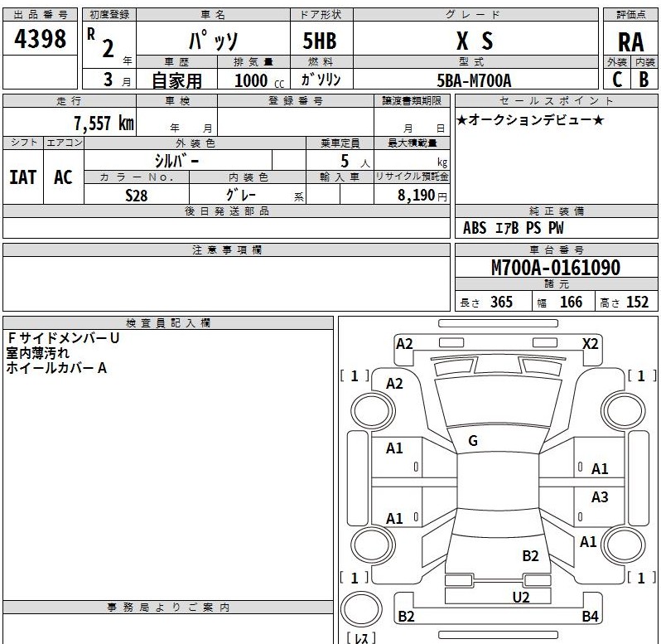Image resolution: width=661 pixels, height=644 pixels.
Task: Click the G mark on the windshield
Action: pyautogui.click(x=473, y=441)
